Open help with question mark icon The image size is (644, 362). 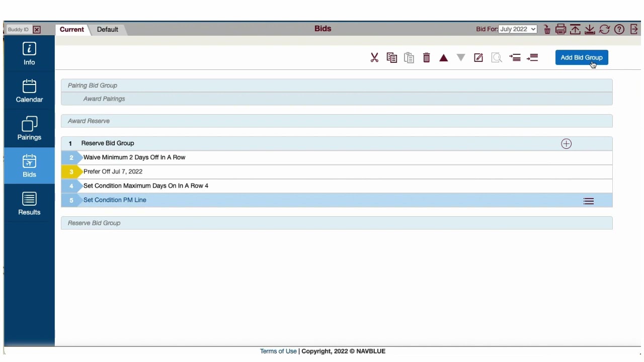(x=619, y=30)
